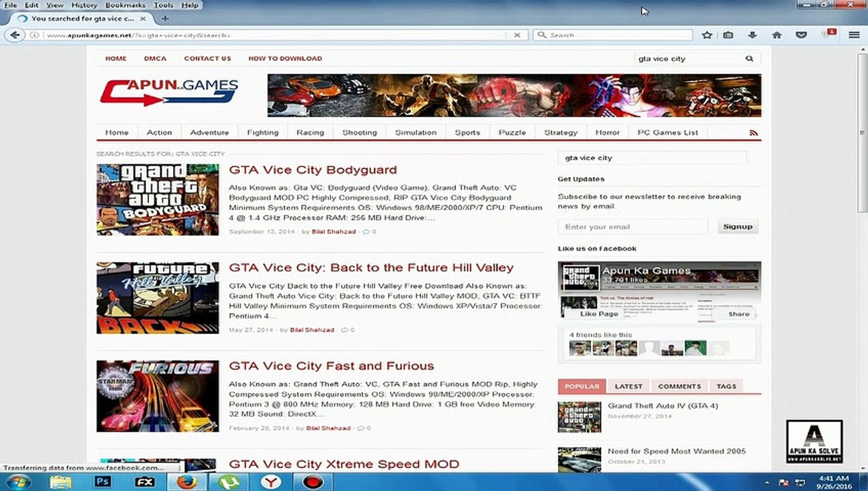Image resolution: width=868 pixels, height=491 pixels.
Task: Open the File menu
Action: tap(11, 5)
